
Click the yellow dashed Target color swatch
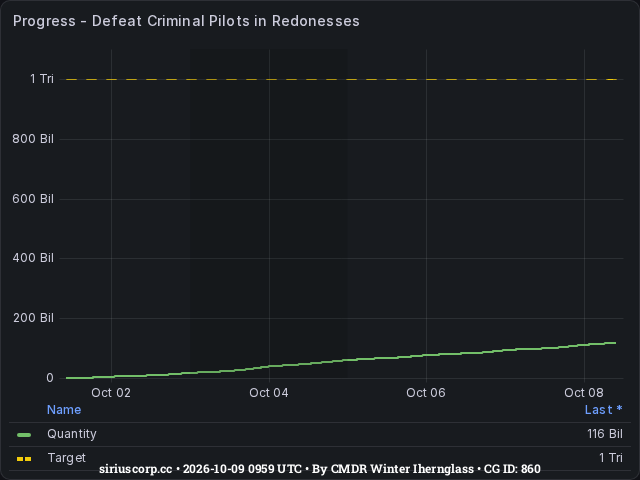[24, 459]
